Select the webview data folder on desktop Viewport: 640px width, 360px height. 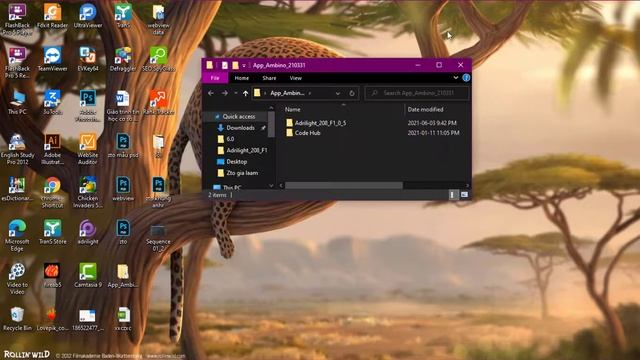[x=158, y=19]
